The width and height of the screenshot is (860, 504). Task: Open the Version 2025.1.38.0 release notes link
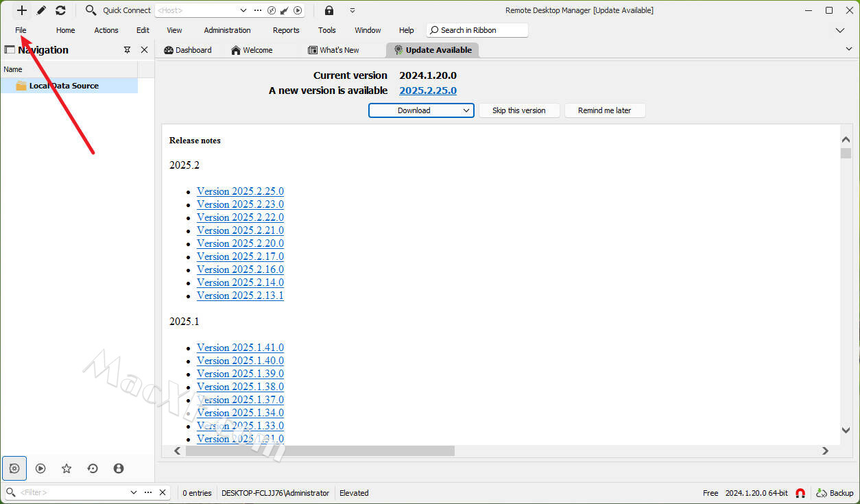[x=240, y=387]
